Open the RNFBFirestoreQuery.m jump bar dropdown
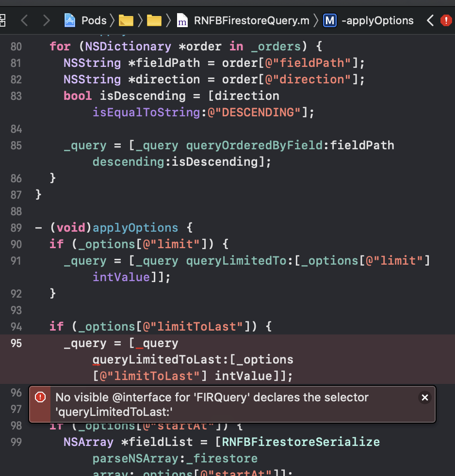 pyautogui.click(x=251, y=20)
